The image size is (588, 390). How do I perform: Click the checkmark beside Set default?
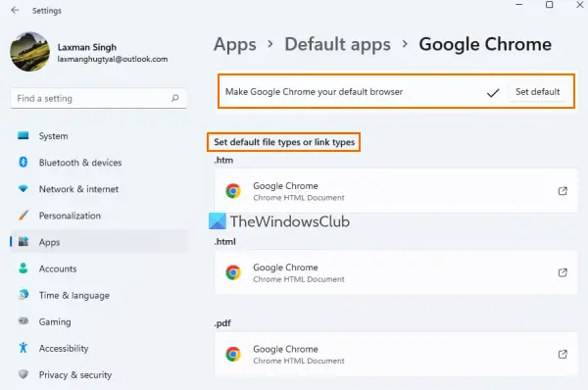(x=493, y=93)
